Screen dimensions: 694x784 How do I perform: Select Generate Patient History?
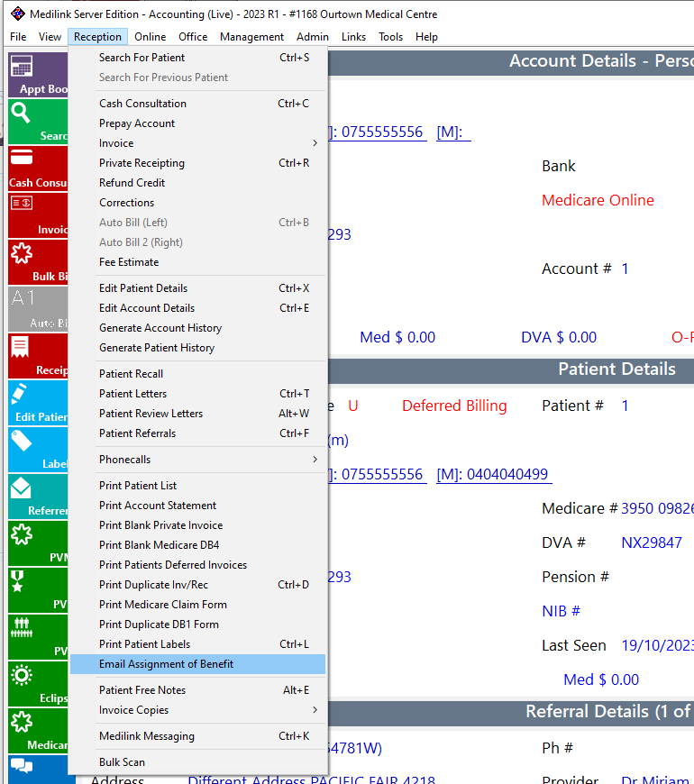[198, 348]
